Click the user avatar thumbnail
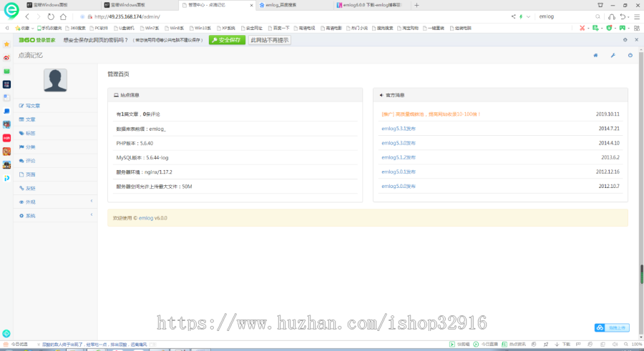Viewport: 644px width, 351px height. point(55,80)
